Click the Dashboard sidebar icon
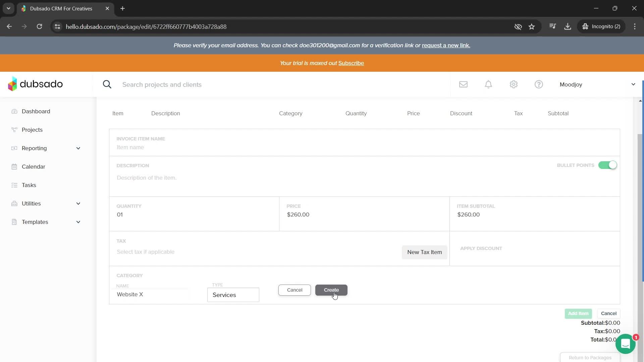 pos(14,111)
